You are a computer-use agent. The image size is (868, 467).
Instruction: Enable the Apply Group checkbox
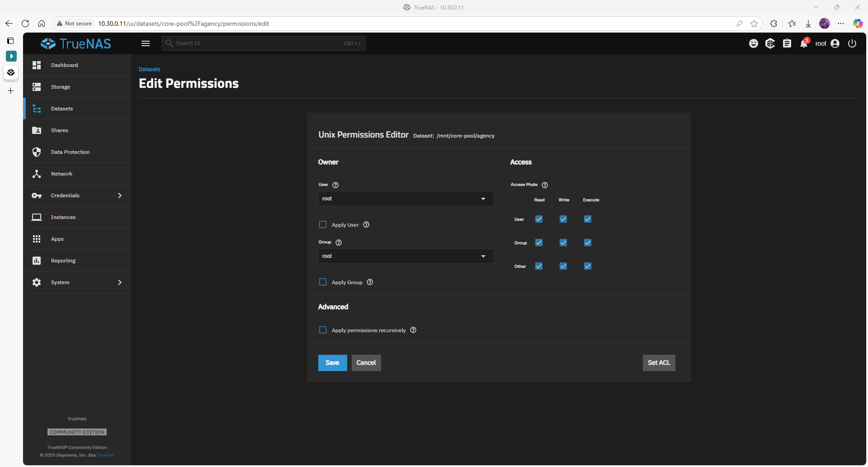(x=323, y=282)
